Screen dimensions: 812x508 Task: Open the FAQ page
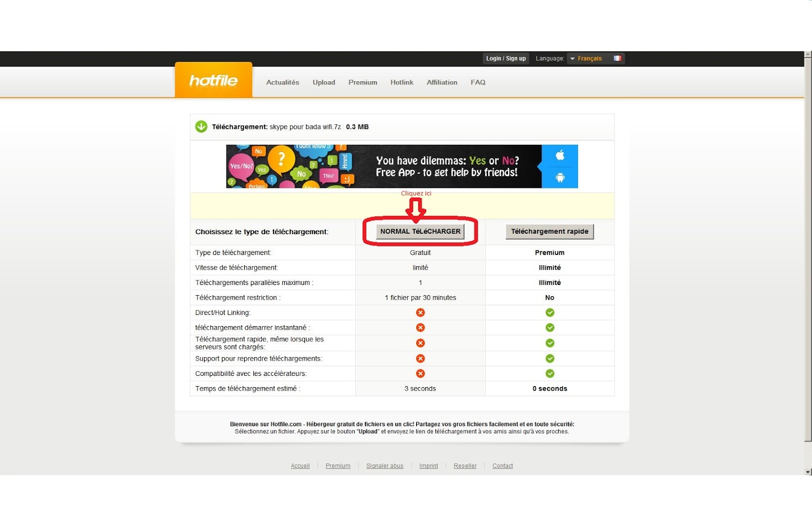click(x=478, y=82)
